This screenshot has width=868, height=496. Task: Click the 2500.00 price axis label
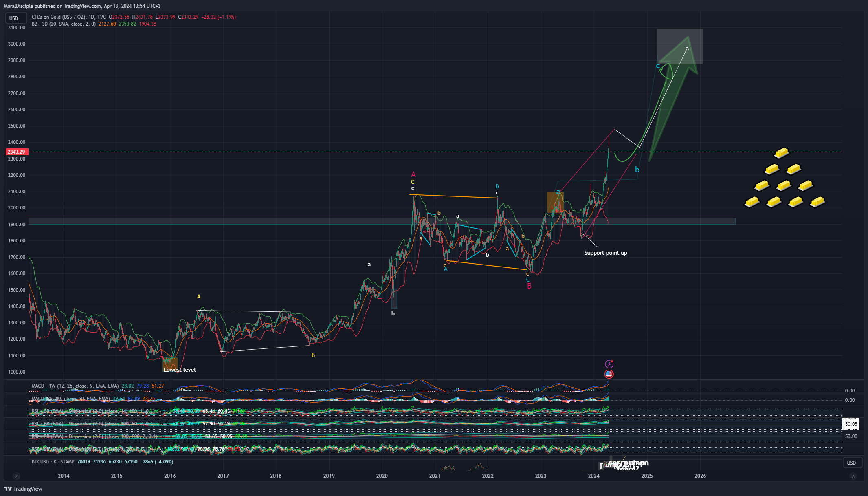pyautogui.click(x=17, y=126)
